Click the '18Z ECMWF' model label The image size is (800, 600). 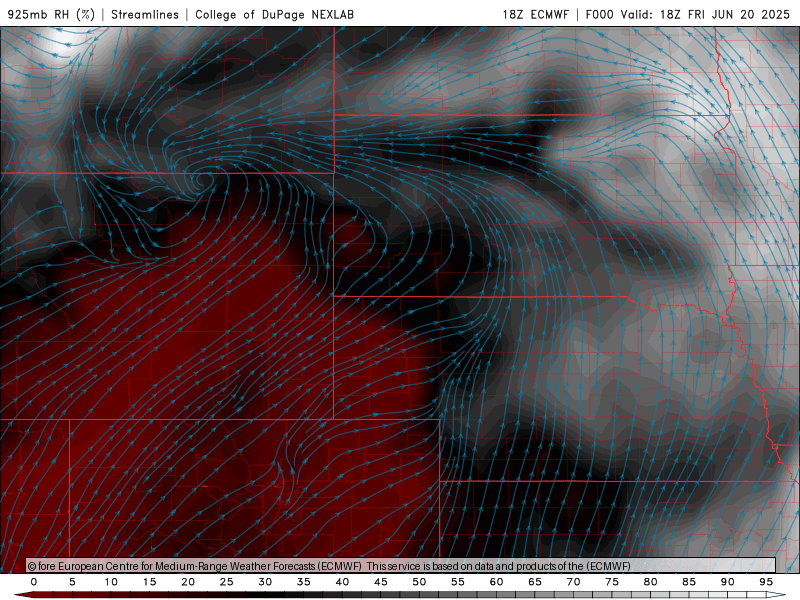(x=535, y=14)
